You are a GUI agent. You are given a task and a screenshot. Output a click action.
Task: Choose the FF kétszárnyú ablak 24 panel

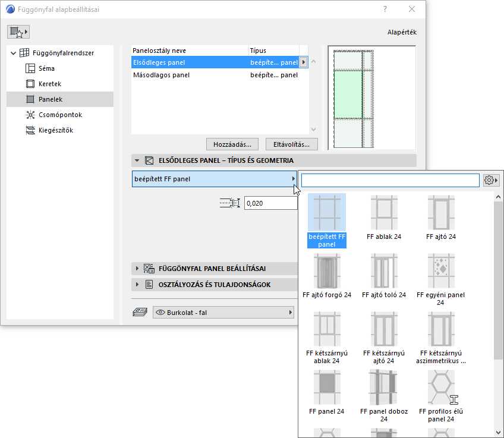tap(327, 338)
